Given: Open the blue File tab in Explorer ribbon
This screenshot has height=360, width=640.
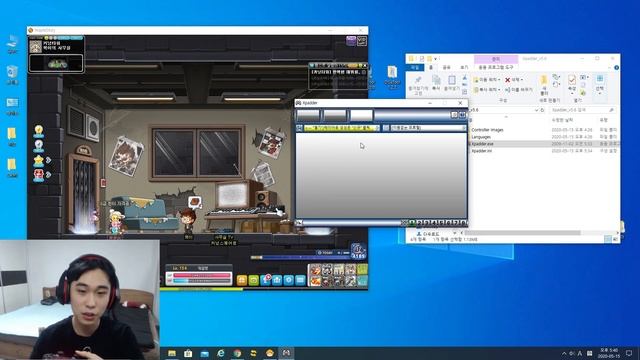Looking at the screenshot, I should 415,67.
